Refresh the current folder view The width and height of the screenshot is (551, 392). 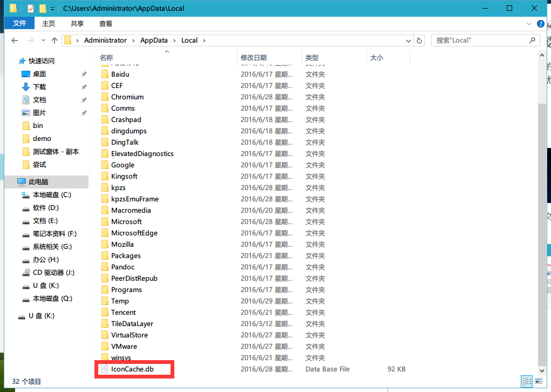419,40
